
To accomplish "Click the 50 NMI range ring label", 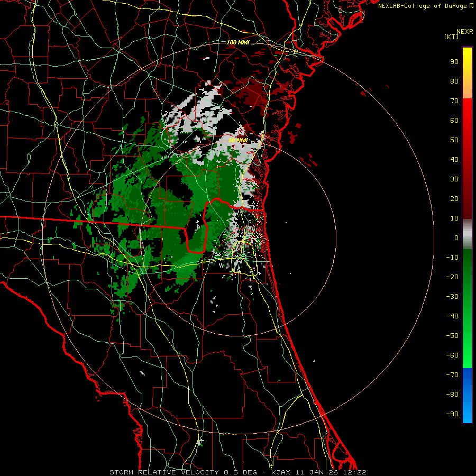I will point(238,140).
